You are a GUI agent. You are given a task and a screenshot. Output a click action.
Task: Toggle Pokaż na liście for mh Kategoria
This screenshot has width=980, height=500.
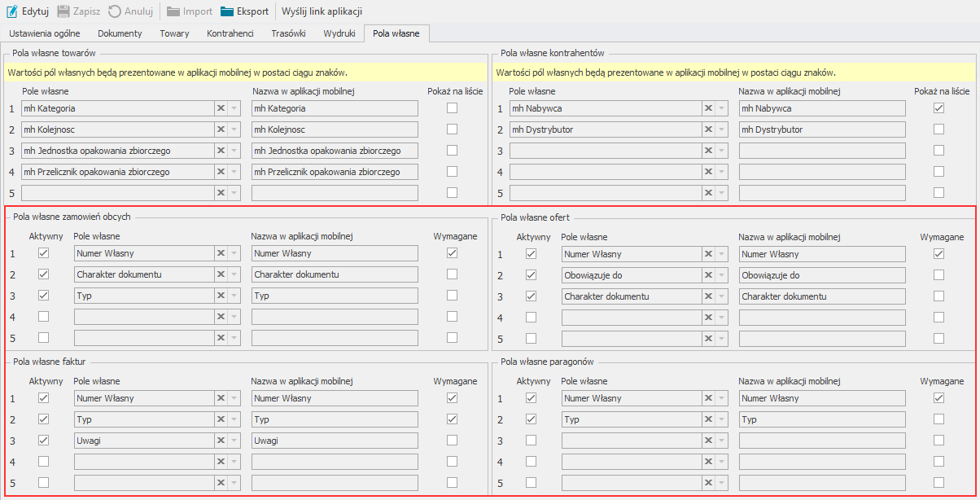click(x=452, y=107)
